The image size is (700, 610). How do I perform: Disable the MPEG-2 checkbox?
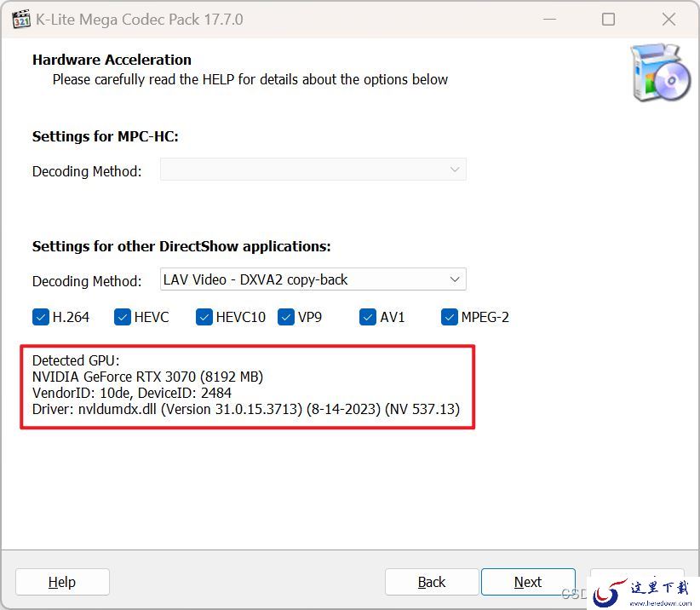point(450,317)
